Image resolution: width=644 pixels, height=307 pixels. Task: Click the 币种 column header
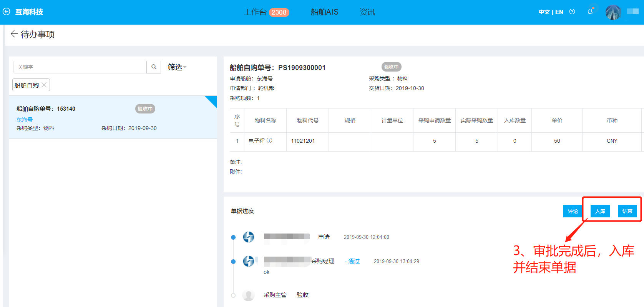612,120
